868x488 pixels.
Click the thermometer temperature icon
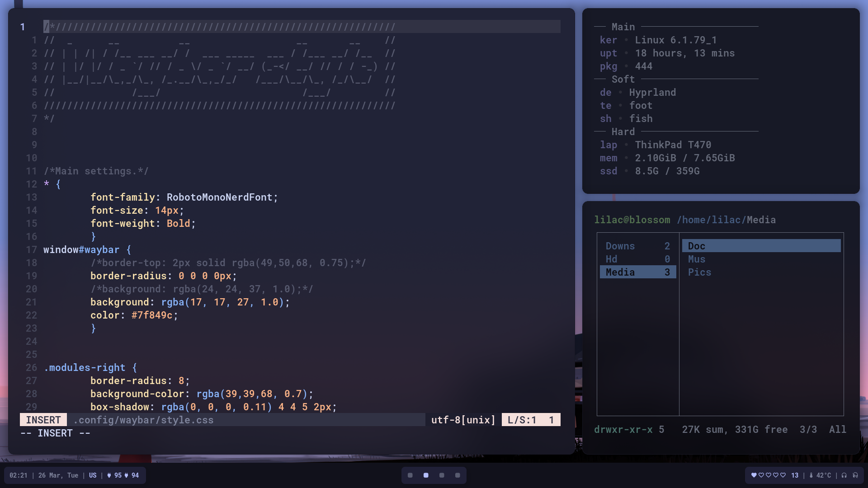point(811,475)
